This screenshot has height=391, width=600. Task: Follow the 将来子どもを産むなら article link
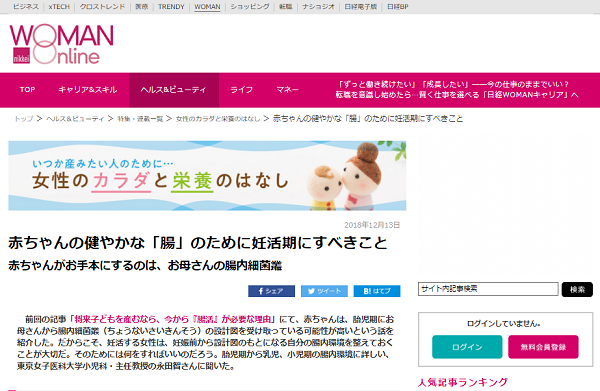[173, 319]
